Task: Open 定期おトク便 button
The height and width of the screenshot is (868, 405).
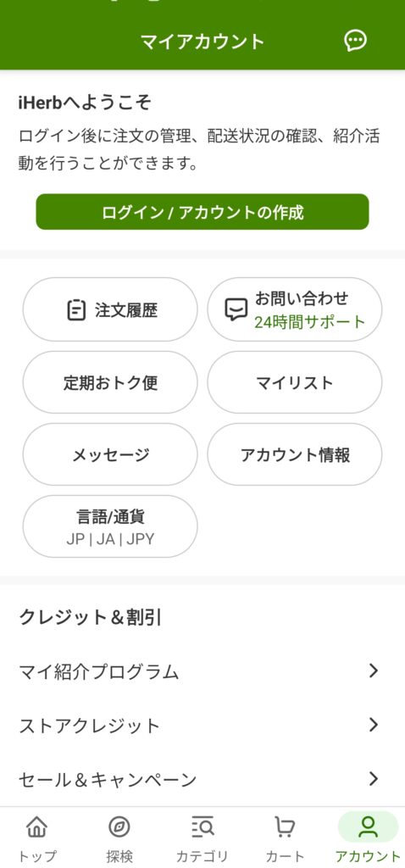Action: tap(110, 382)
